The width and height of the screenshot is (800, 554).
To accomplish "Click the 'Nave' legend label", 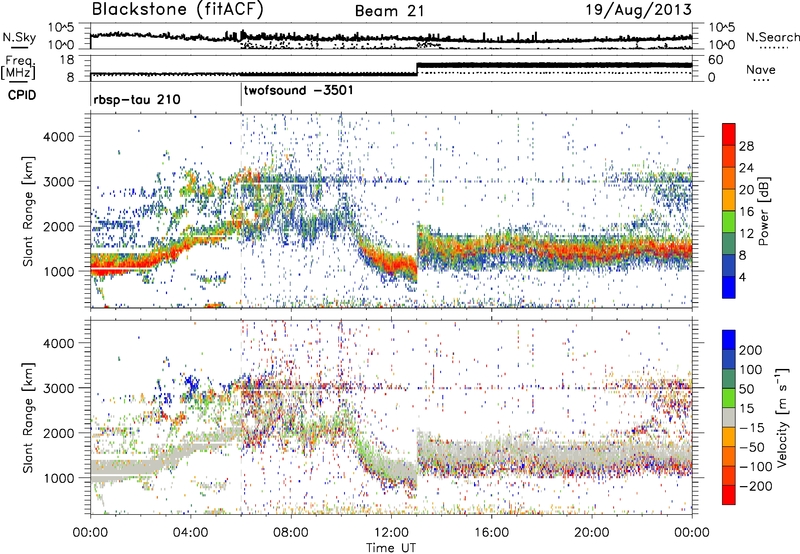I will point(761,70).
